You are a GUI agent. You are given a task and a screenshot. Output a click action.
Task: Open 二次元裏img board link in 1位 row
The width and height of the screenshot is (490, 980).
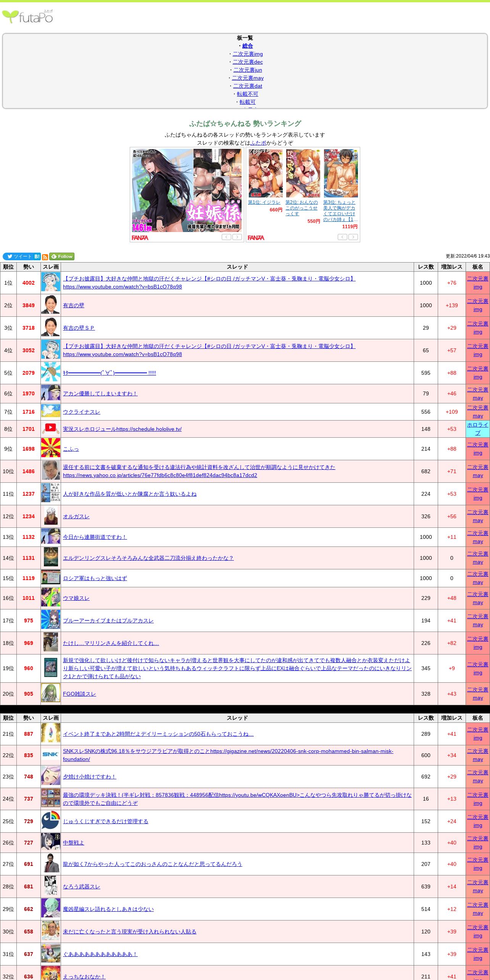pos(478,283)
